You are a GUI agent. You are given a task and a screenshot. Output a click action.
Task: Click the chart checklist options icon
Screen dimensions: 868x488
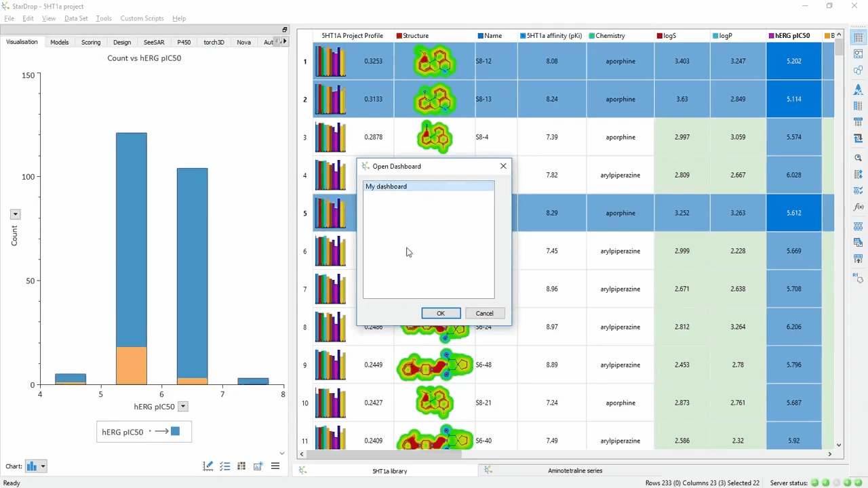[x=225, y=466]
